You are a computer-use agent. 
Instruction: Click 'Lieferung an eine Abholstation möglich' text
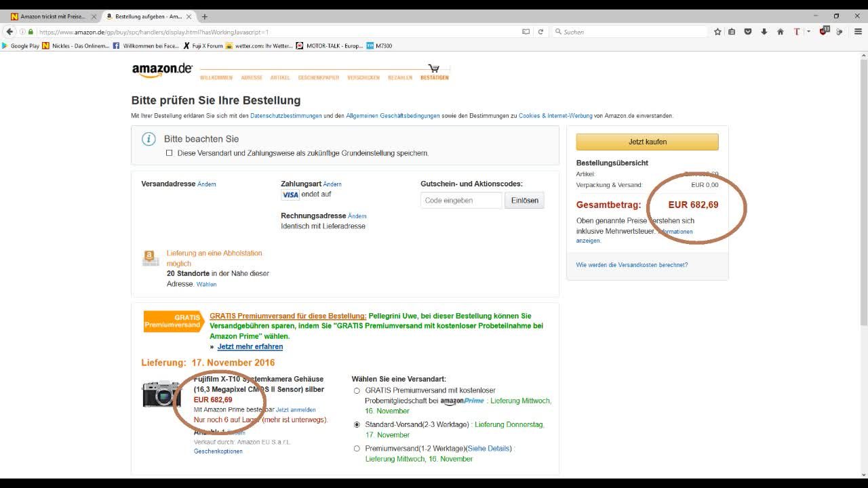[214, 258]
